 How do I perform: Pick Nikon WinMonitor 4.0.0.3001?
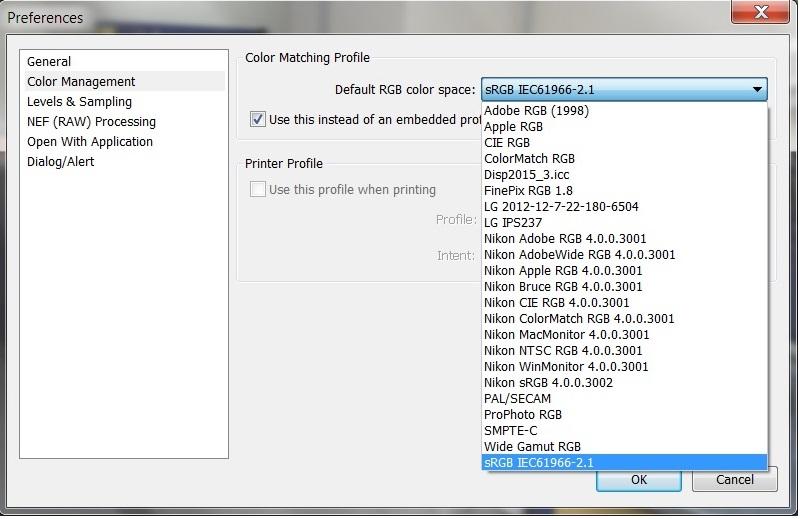pos(624,366)
